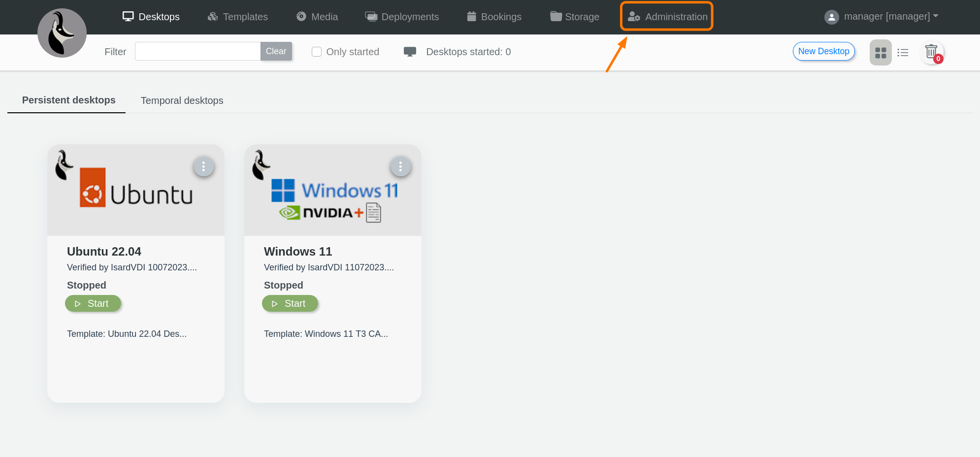Click the Desktops started monitor icon
Viewport: 980px width, 457px height.
point(410,52)
